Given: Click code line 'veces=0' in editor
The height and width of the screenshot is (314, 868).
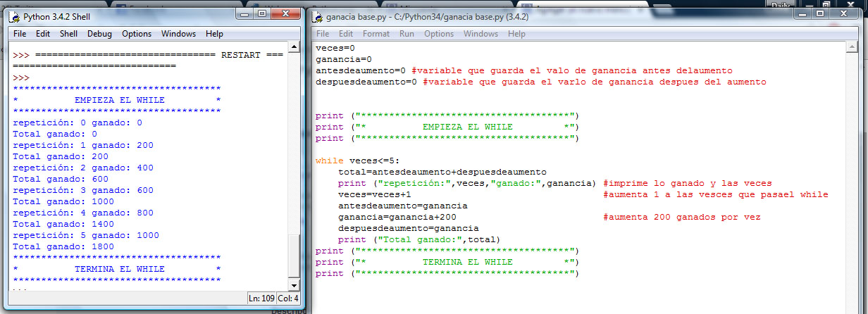Looking at the screenshot, I should 335,48.
